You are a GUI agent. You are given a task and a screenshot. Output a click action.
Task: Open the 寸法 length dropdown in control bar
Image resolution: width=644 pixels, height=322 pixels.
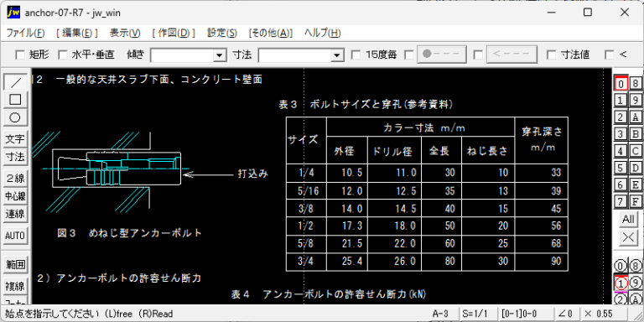338,55
